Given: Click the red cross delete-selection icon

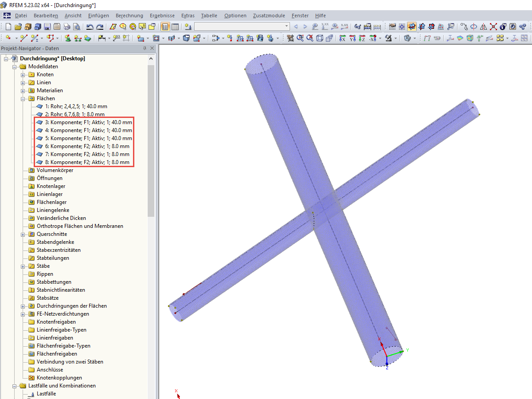Looking at the screenshot, I should (x=493, y=27).
